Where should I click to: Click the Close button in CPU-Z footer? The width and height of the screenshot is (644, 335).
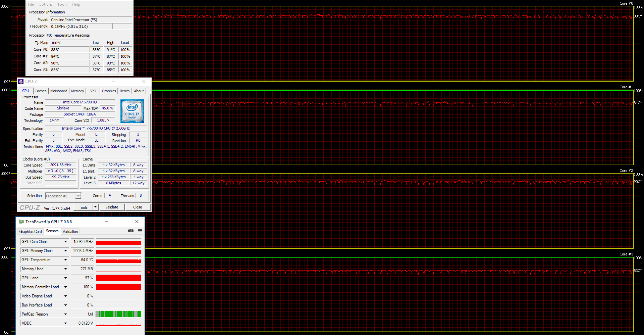coord(138,207)
